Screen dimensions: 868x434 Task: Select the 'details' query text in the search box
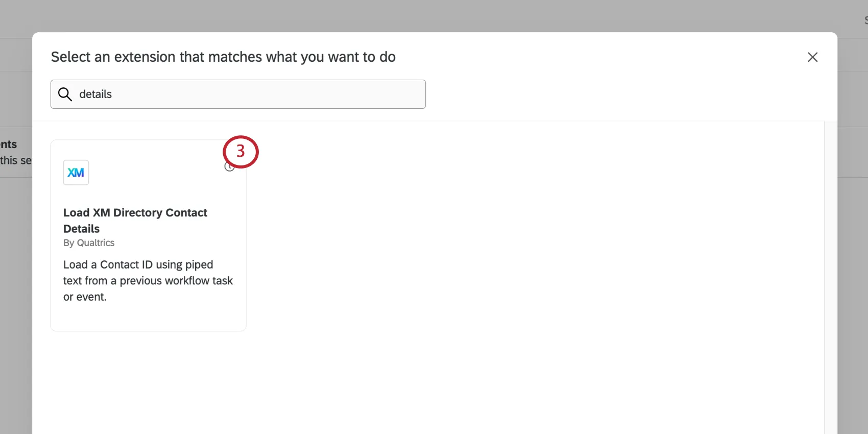pos(95,94)
